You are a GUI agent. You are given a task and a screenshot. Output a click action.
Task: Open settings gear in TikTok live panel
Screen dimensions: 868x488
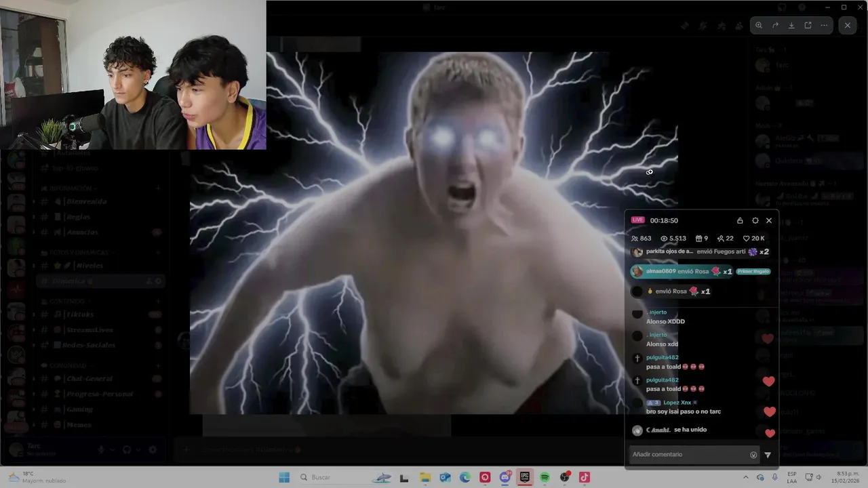point(755,220)
